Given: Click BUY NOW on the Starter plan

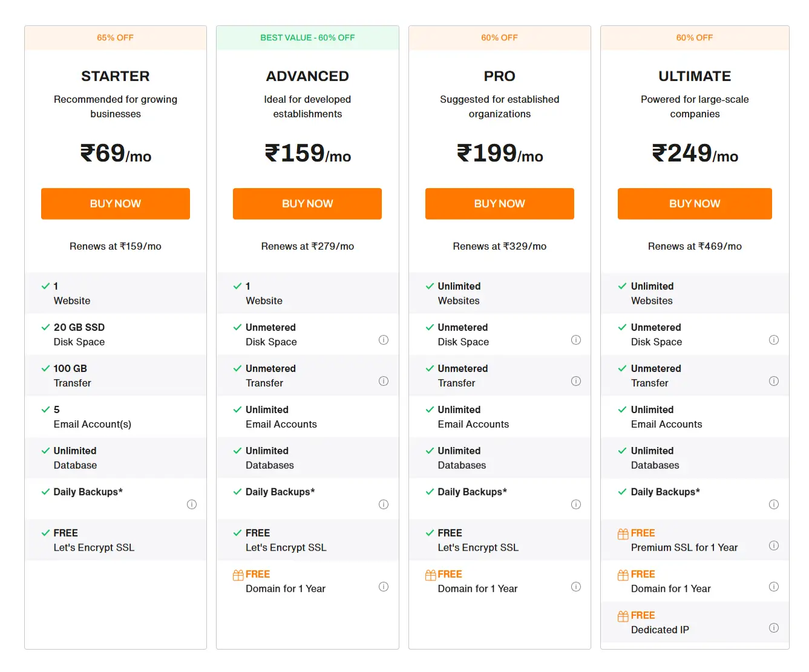Looking at the screenshot, I should pos(115,203).
